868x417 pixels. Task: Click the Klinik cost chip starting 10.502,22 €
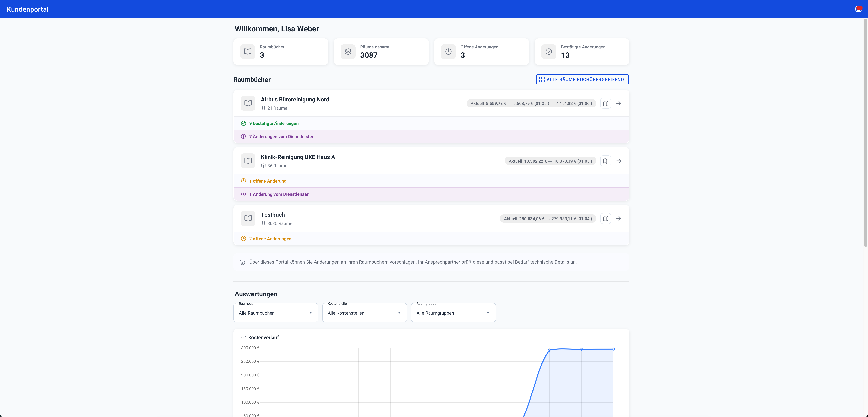(550, 161)
